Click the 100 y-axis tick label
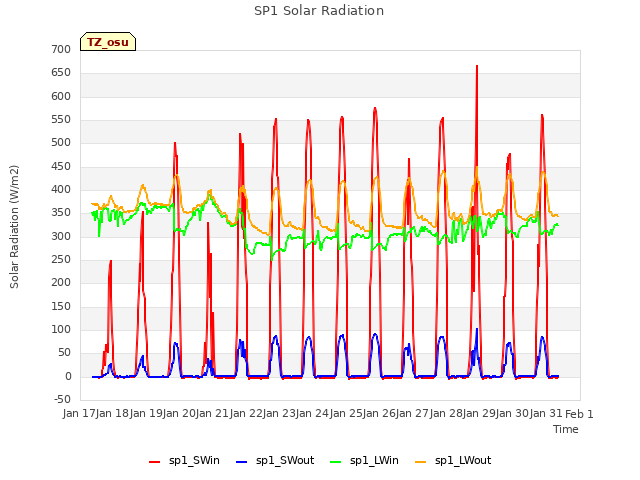 (61, 330)
